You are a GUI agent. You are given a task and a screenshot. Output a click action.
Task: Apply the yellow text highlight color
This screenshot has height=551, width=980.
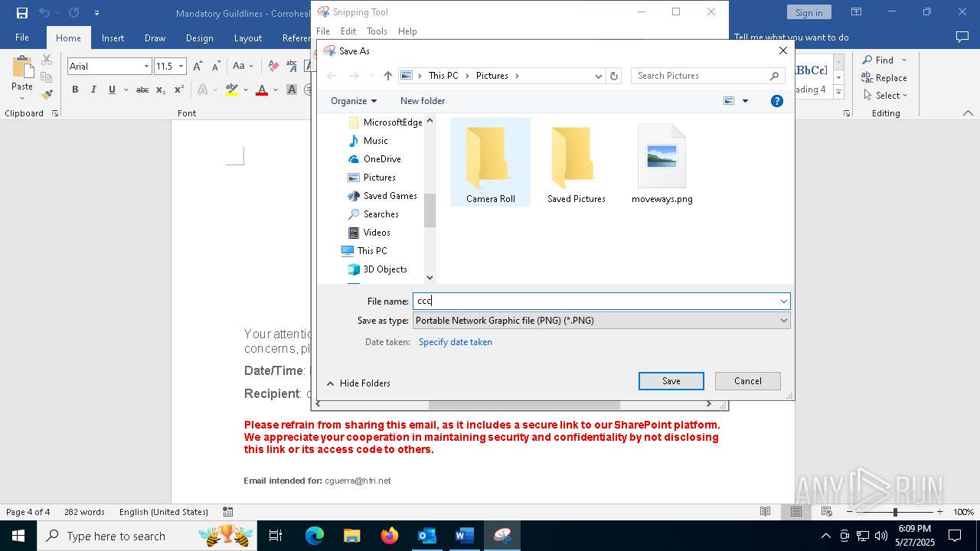[x=231, y=90]
